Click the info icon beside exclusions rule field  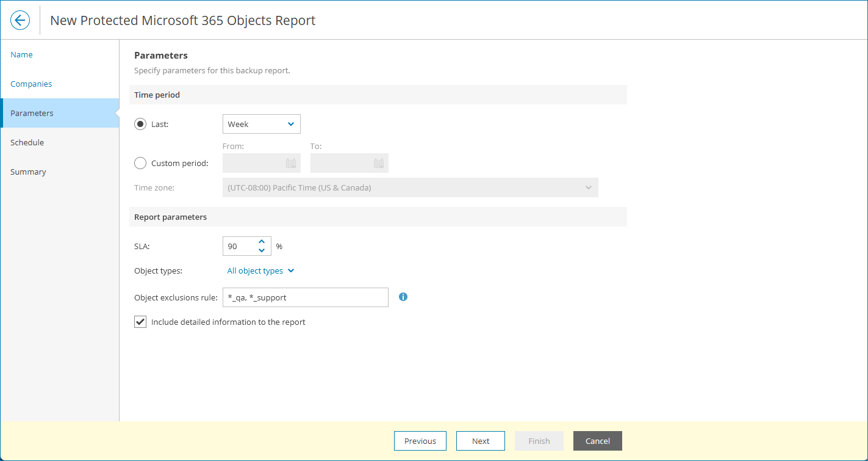pos(403,297)
